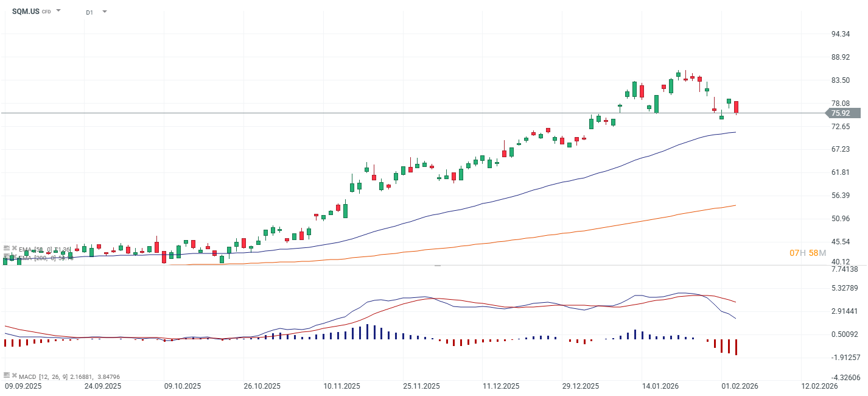868x396 pixels.
Task: Remove the EMA [200] indicator with its X icon
Action: [x=15, y=258]
